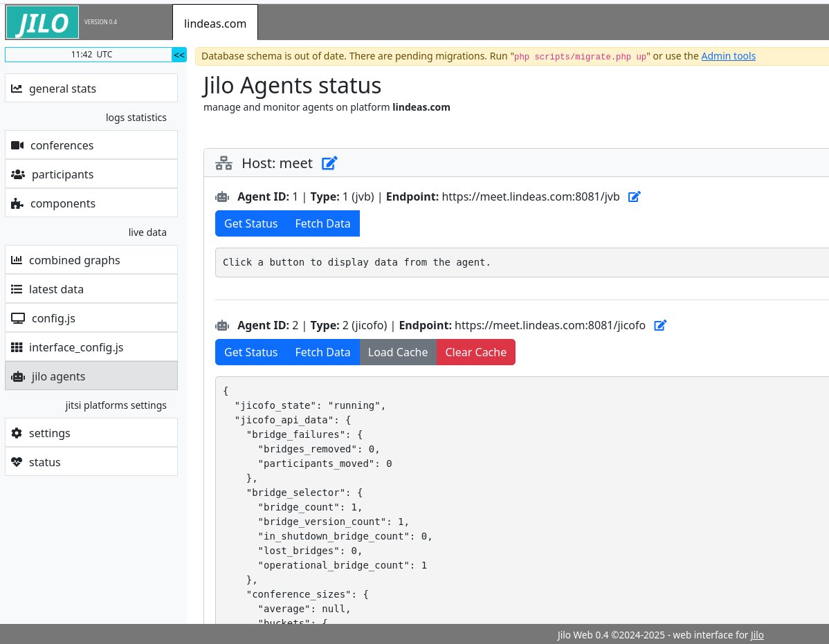Click the VERSION 0.4 label
829x644 pixels.
tap(100, 22)
